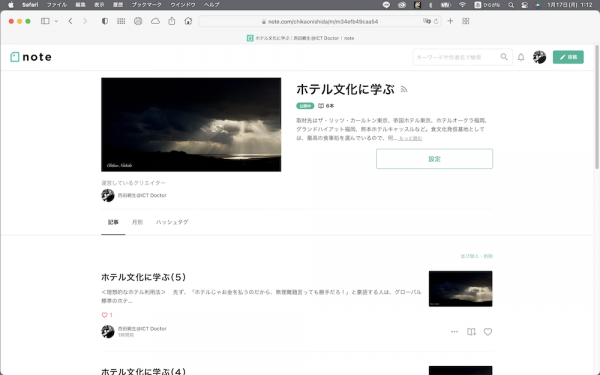Open thumbnail of ホテル文化に学ぶ(5) article

[x=460, y=289]
